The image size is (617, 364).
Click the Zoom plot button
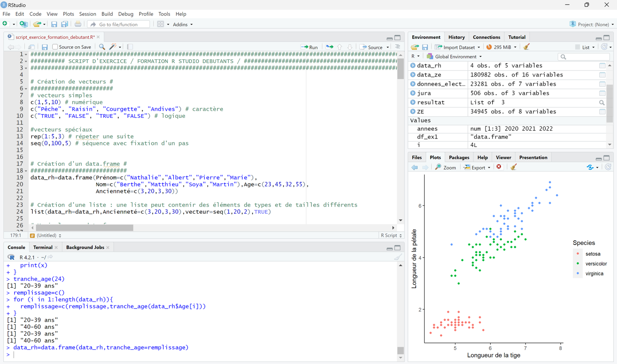tap(446, 167)
